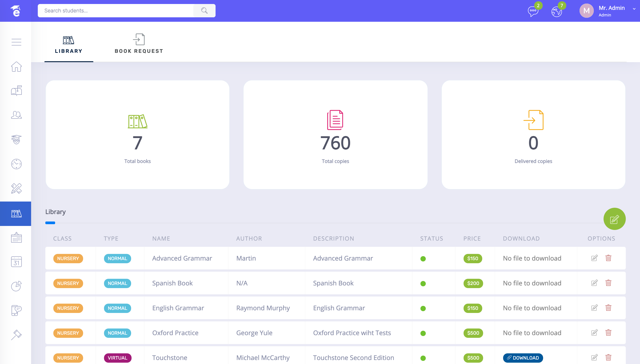
Task: Delete the Spanish Book row
Action: (608, 283)
